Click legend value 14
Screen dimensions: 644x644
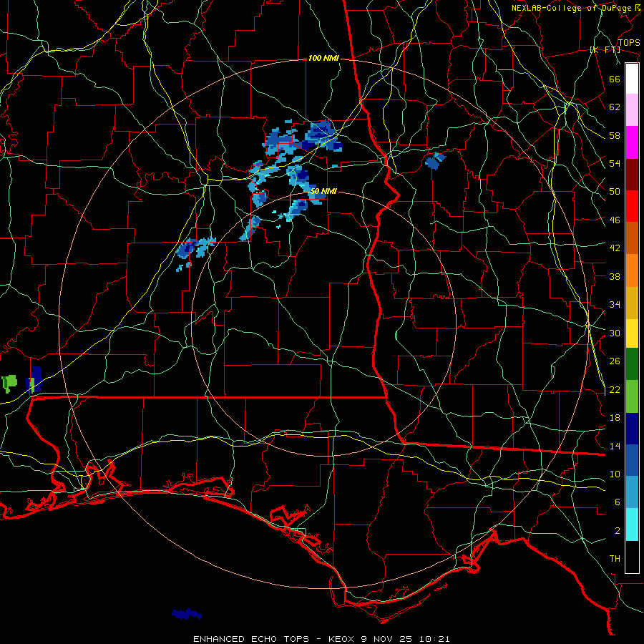(615, 446)
